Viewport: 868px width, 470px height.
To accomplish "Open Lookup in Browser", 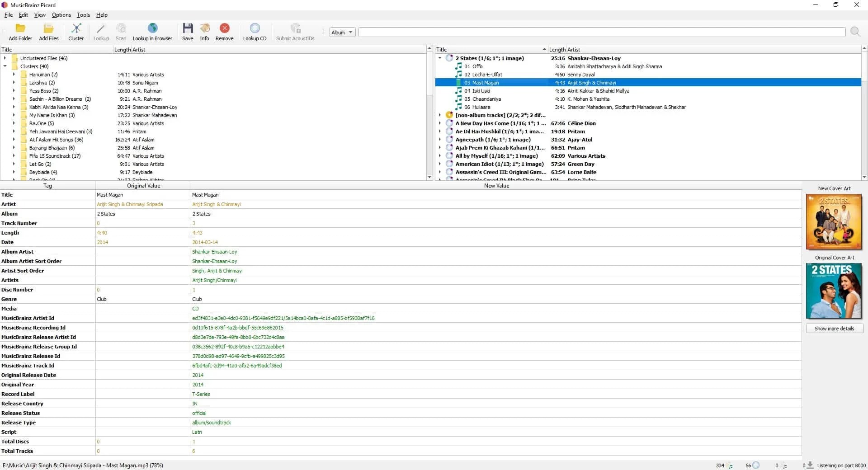I will (x=152, y=32).
